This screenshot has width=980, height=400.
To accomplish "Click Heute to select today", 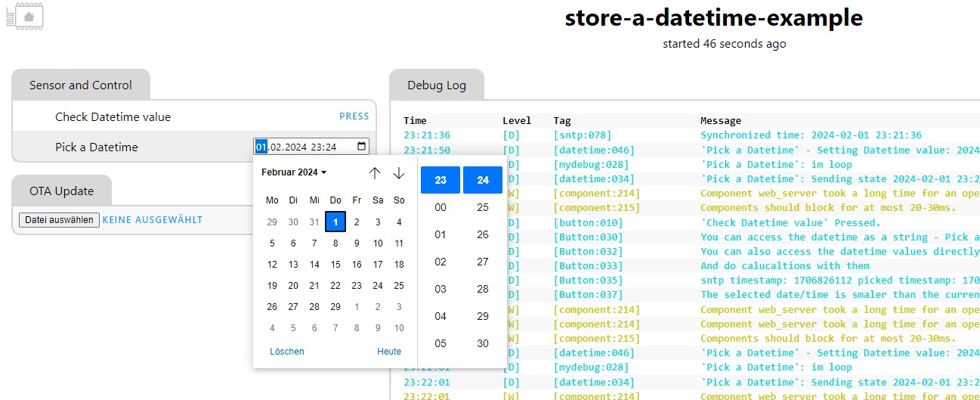I will [389, 352].
